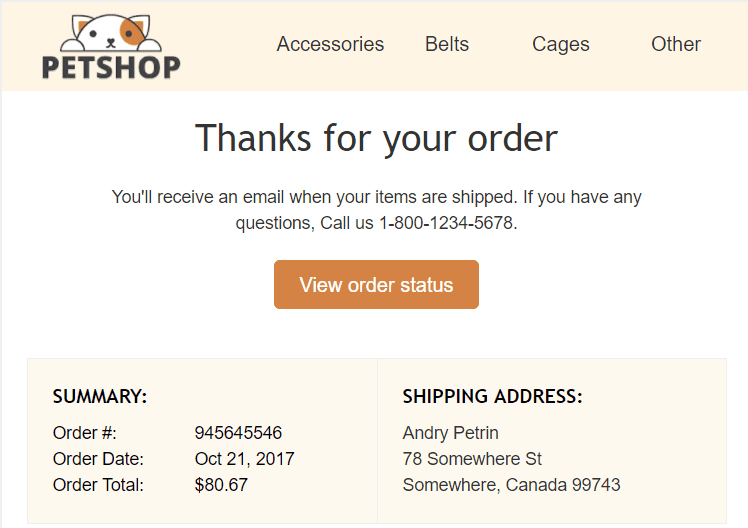Go to the Belts category
Screen dimensions: 748x528
[x=447, y=44]
